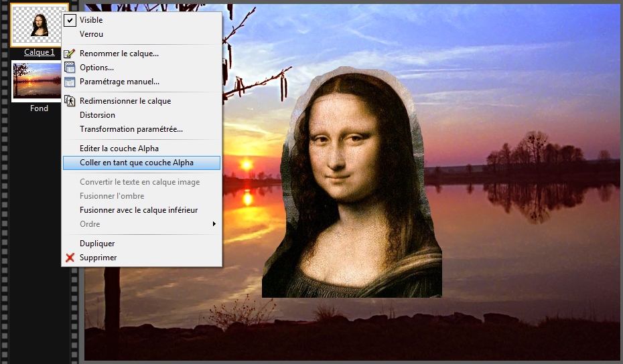This screenshot has height=364, width=623.
Task: Choose Fusionner avec le calque inférieur
Action: coord(139,210)
